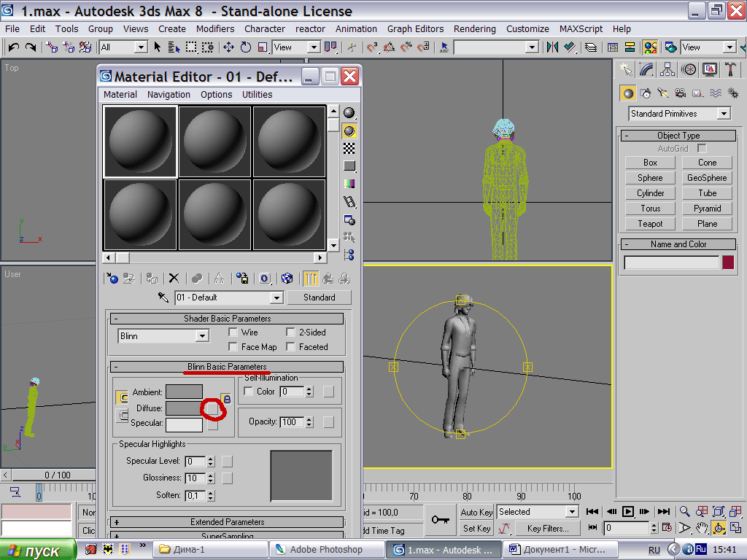
Task: Click the object color swatch in Name and Color
Action: click(x=728, y=262)
